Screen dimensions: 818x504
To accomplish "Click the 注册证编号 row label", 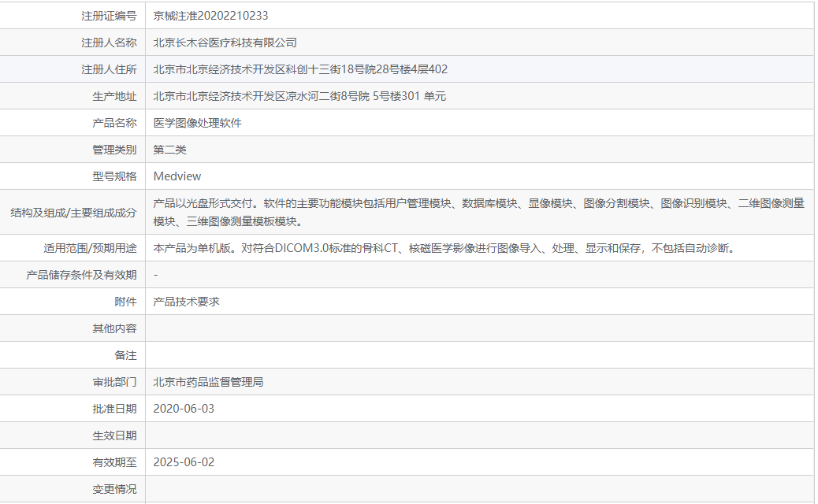I will 109,16.
